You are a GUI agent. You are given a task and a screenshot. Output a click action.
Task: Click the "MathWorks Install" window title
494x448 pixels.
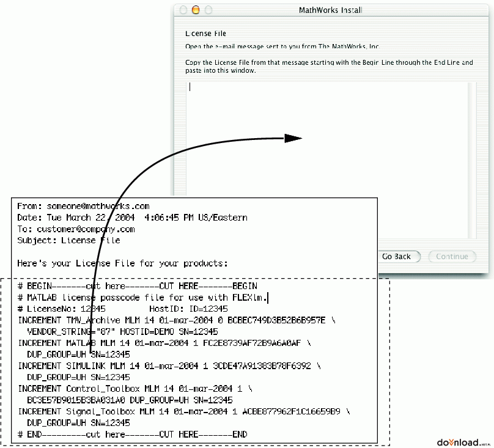331,10
